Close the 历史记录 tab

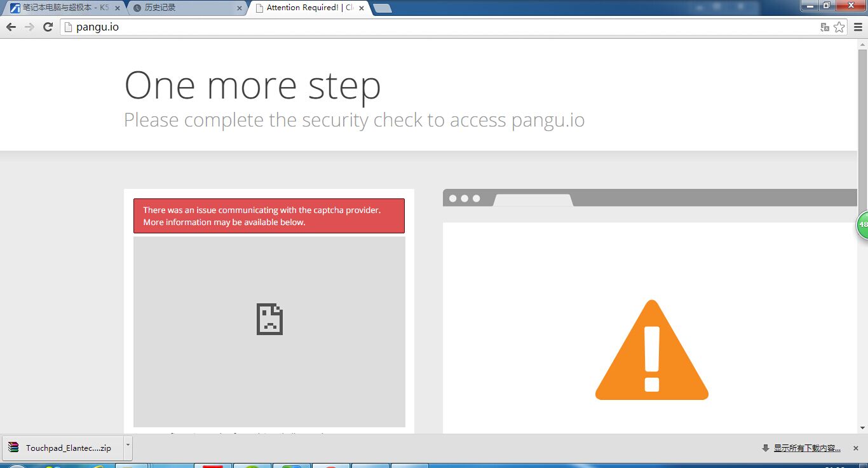point(240,8)
